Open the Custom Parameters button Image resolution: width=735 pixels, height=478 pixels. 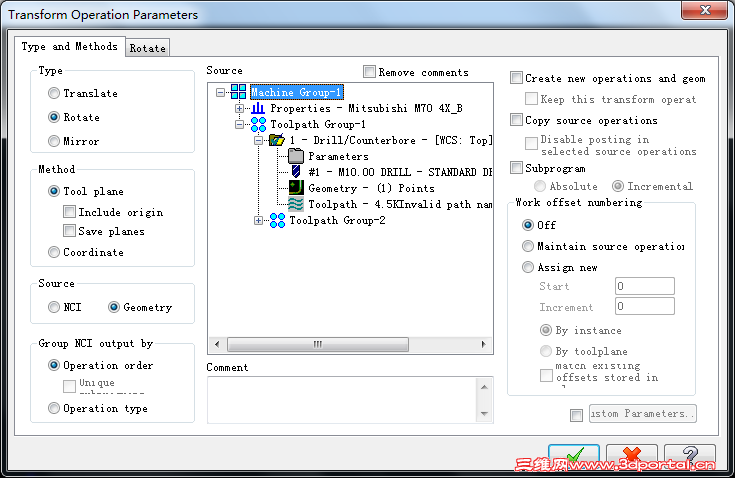point(643,414)
